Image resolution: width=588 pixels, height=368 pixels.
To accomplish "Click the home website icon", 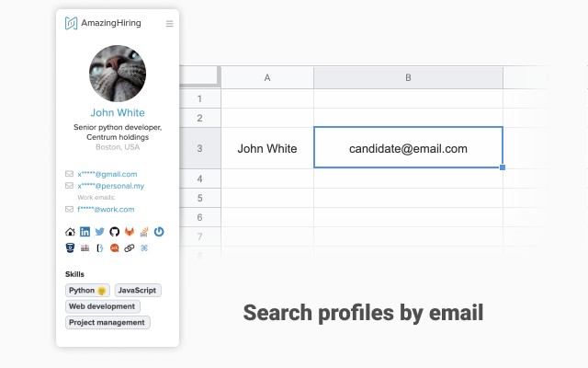I will click(71, 232).
